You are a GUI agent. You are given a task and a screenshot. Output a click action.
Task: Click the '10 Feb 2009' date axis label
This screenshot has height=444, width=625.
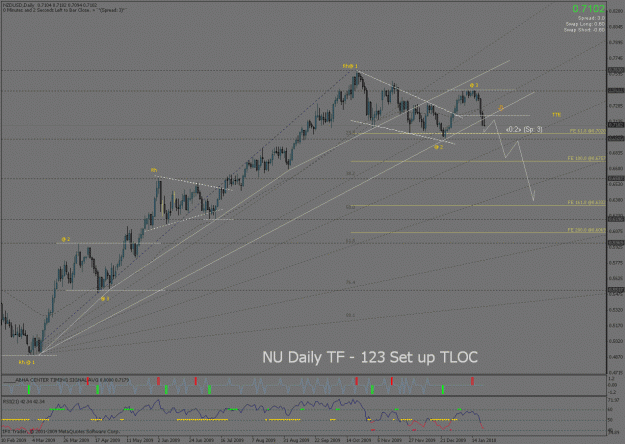(x=14, y=440)
